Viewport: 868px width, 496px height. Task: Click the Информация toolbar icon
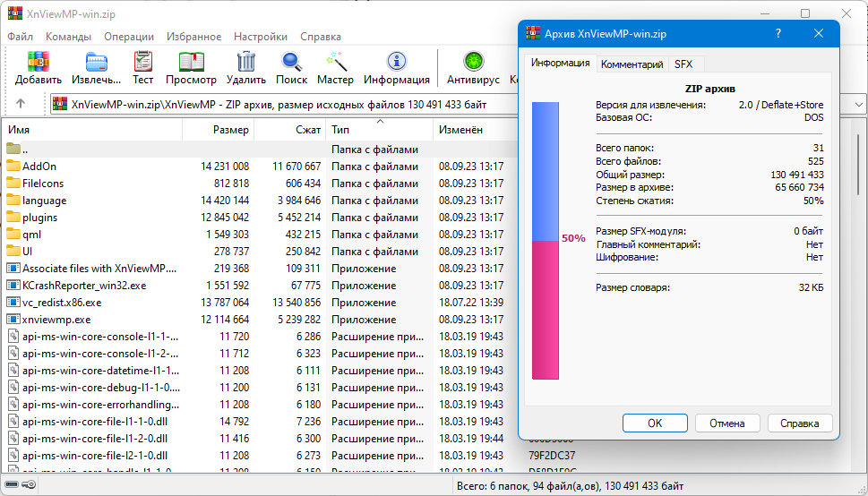point(397,63)
